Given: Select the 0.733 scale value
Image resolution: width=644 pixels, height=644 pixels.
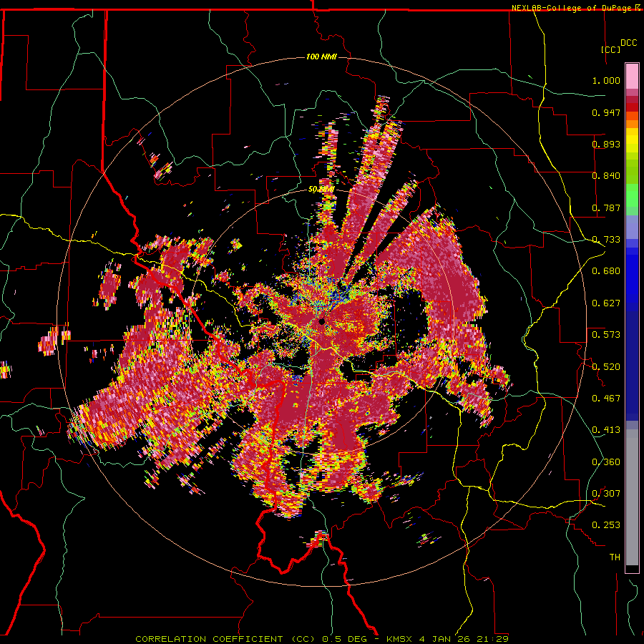Looking at the screenshot, I should tap(606, 240).
